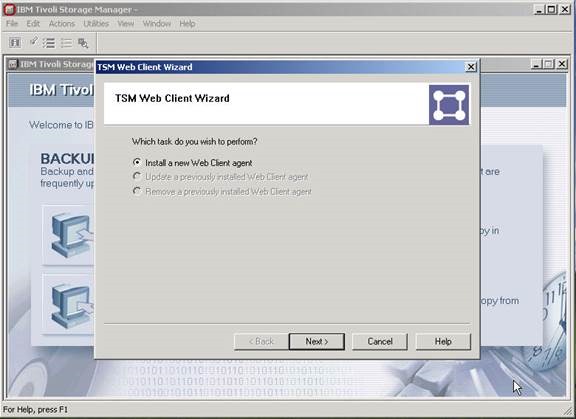The width and height of the screenshot is (576, 419).
Task: Open the Window menu
Action: 157,24
